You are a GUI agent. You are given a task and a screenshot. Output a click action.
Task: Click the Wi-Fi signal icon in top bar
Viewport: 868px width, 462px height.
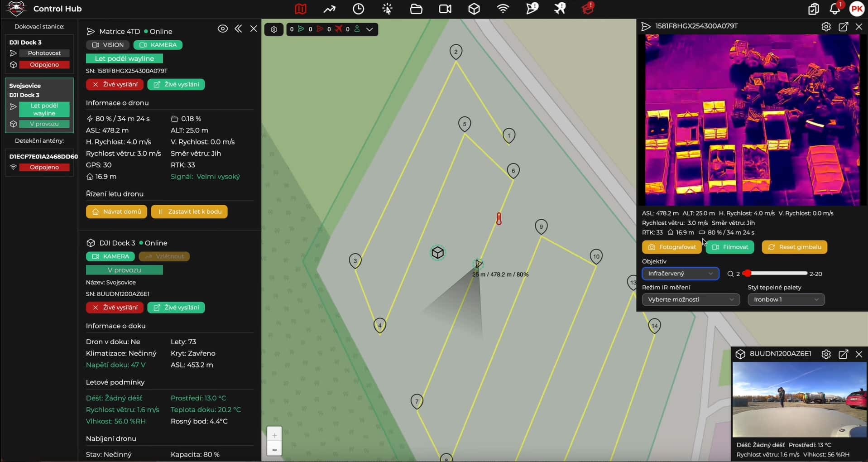click(x=503, y=9)
